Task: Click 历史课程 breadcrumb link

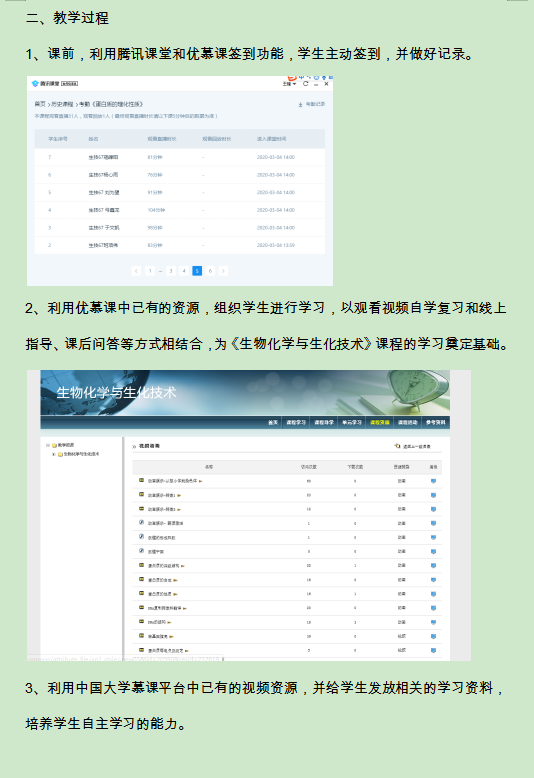Action: (62, 104)
